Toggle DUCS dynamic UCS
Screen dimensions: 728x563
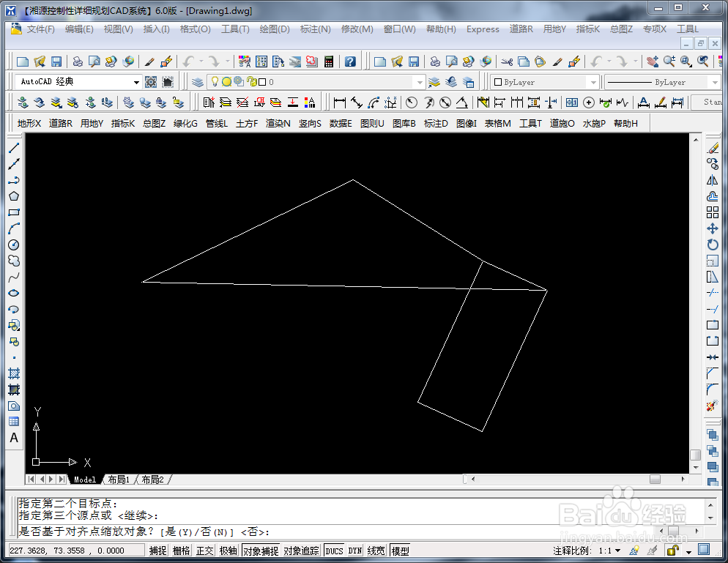point(334,551)
